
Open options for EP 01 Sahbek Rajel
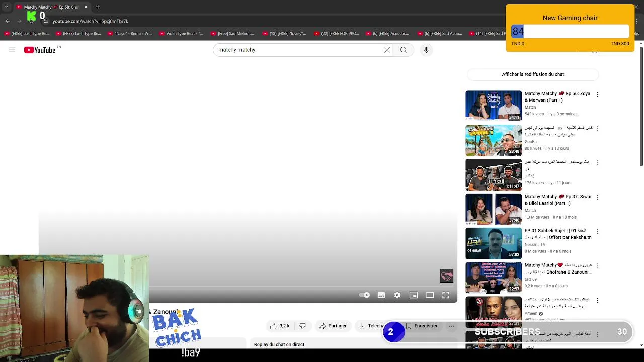point(598,232)
